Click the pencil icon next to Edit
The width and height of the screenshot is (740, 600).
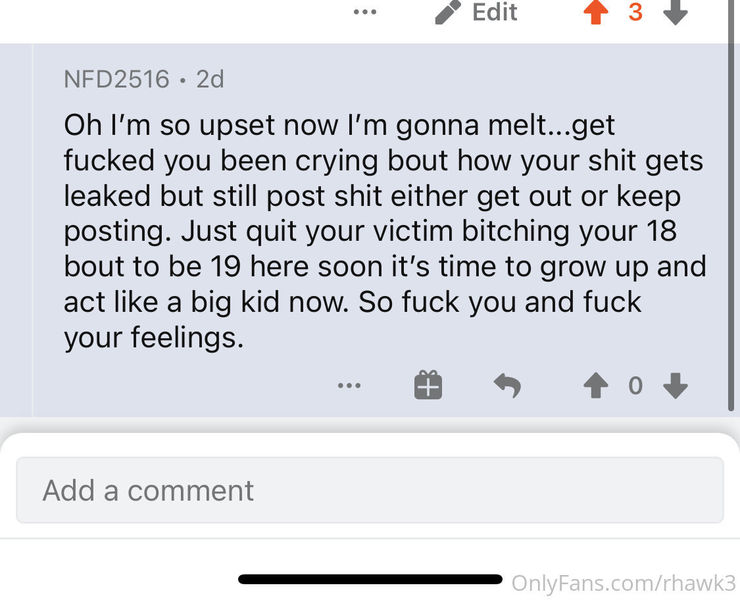448,13
